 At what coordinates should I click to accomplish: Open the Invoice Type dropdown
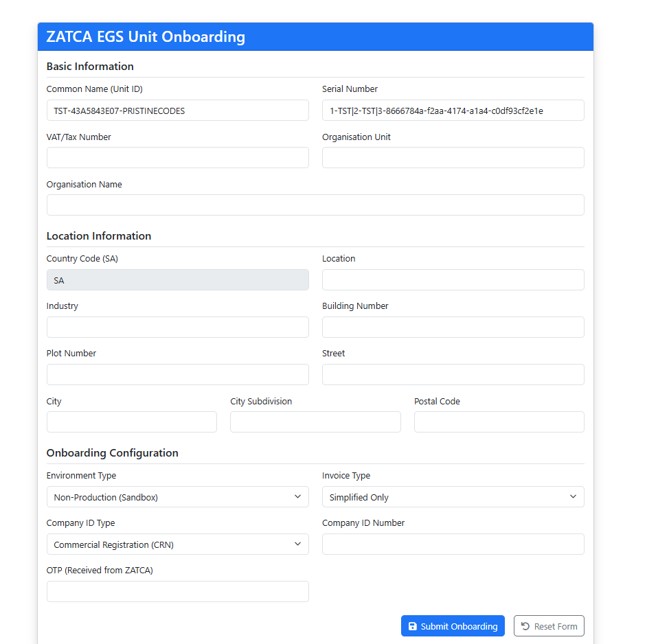click(453, 496)
